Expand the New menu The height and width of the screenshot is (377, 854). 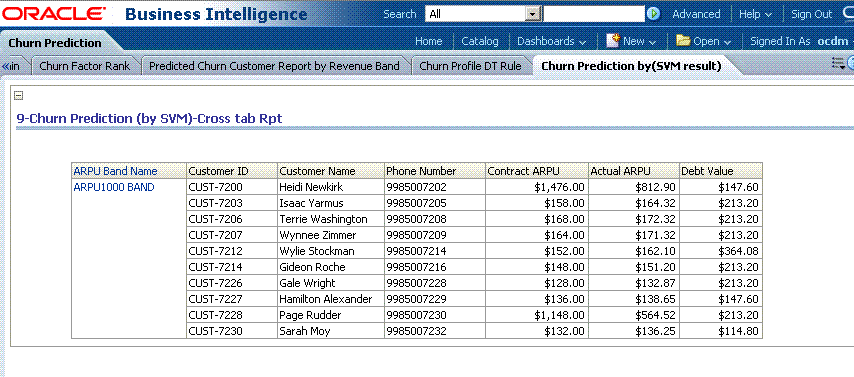(639, 41)
